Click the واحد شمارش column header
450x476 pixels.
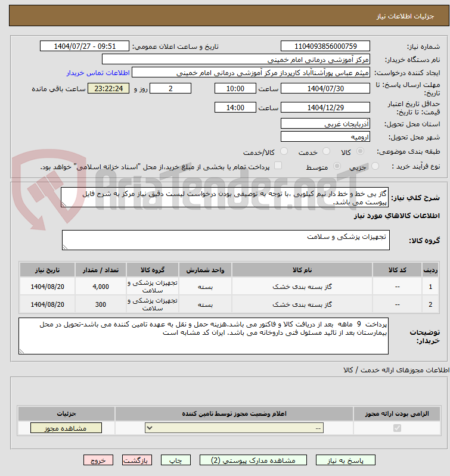tap(205, 270)
